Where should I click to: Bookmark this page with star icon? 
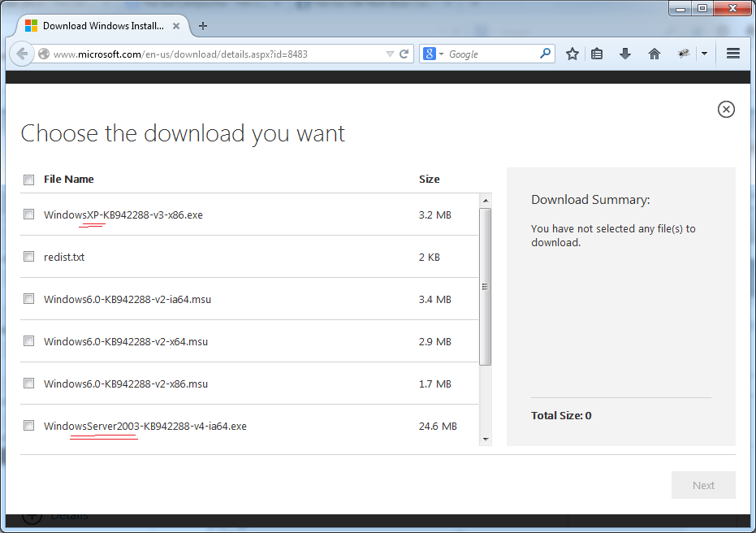(x=572, y=54)
